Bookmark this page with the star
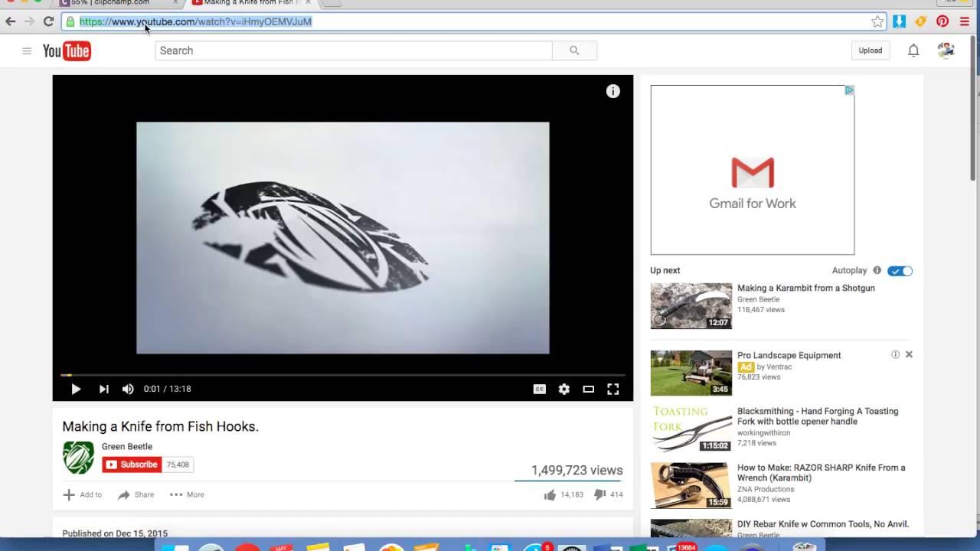The image size is (980, 551). [877, 21]
